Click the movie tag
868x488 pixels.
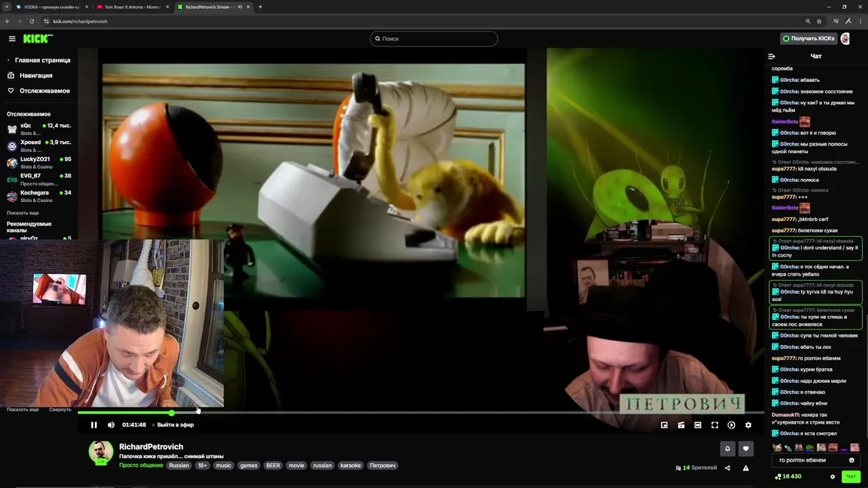point(296,466)
